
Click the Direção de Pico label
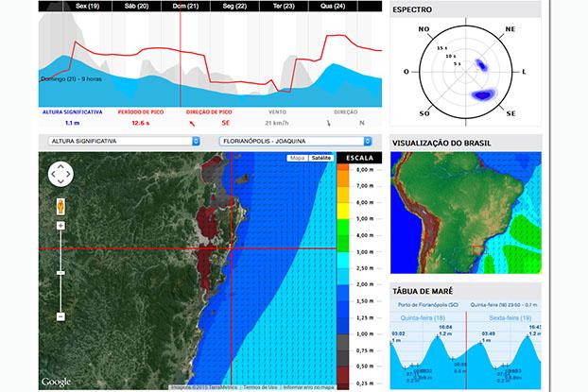(x=209, y=112)
